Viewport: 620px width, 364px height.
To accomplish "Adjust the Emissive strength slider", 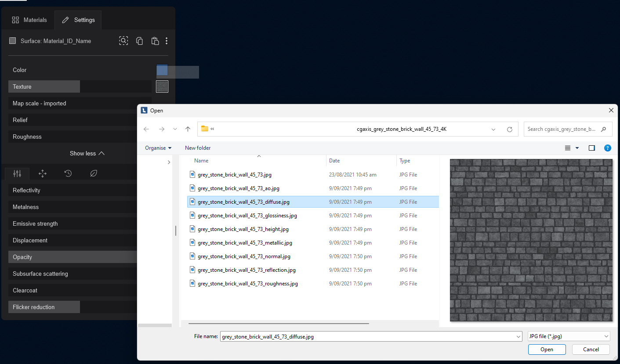I will (73, 223).
